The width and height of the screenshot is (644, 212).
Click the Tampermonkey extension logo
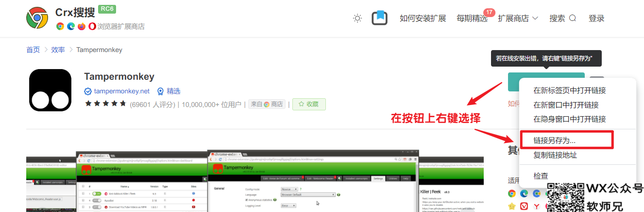pyautogui.click(x=50, y=90)
